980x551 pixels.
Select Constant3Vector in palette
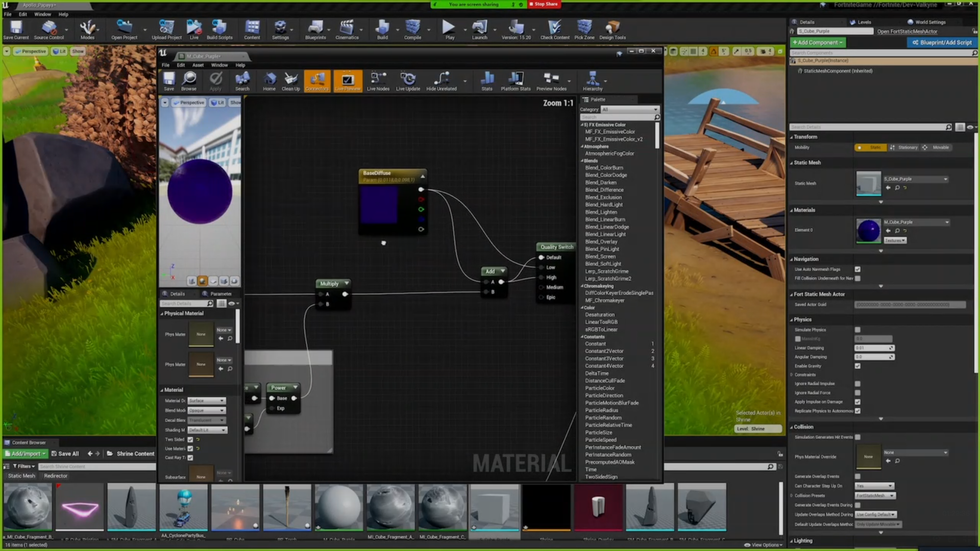(x=604, y=359)
